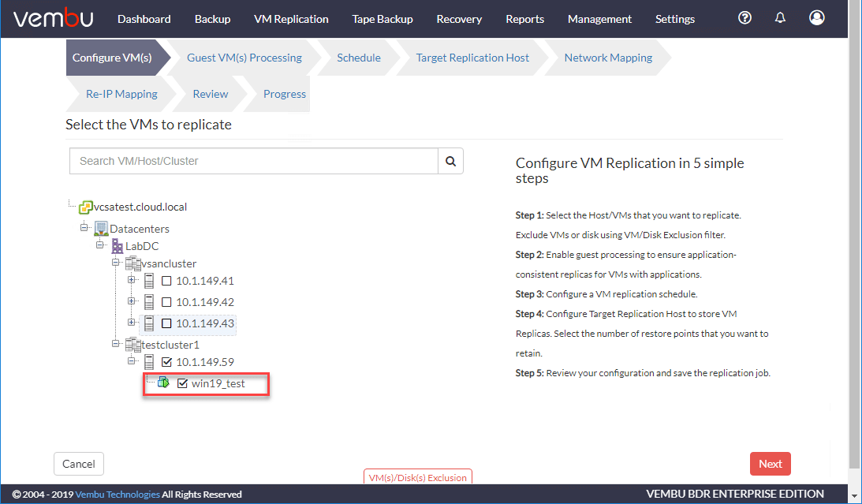Expand the 10.1.149.43 host node

click(x=132, y=322)
